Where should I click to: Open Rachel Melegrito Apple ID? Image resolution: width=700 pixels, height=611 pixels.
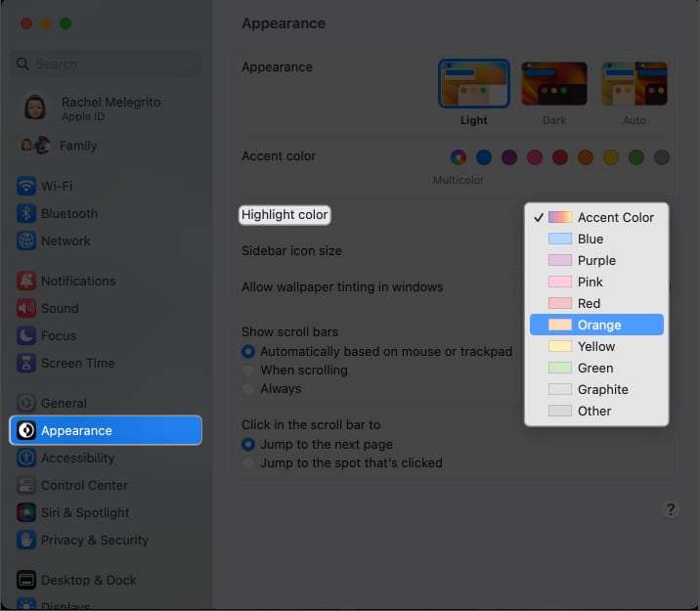tap(106, 108)
